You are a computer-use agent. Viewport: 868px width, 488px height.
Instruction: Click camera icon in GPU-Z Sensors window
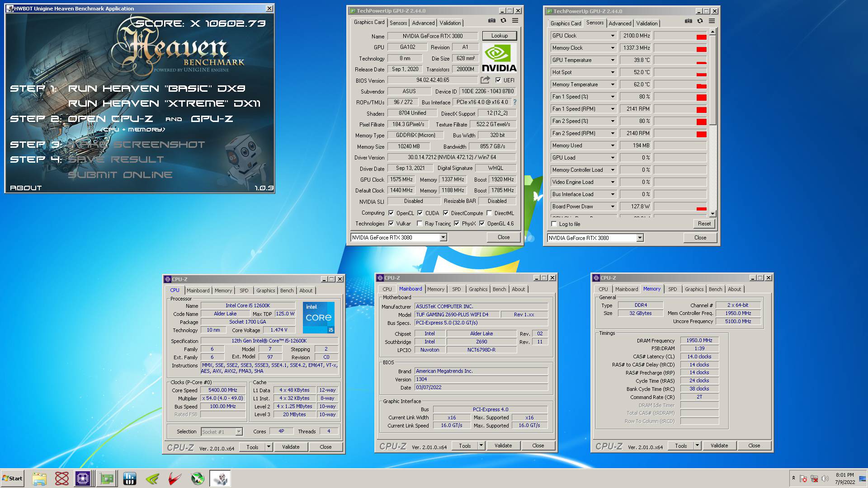click(688, 21)
